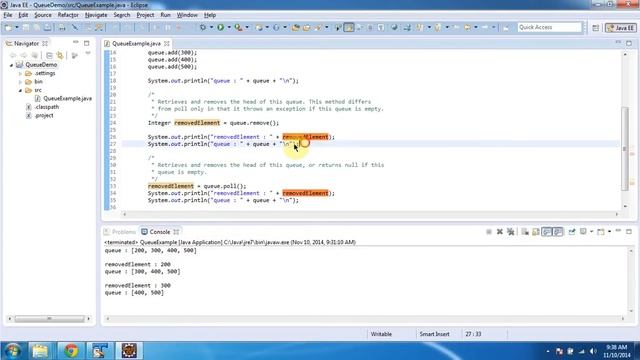
Task: Click the Open Perspective icon
Action: coord(596,28)
